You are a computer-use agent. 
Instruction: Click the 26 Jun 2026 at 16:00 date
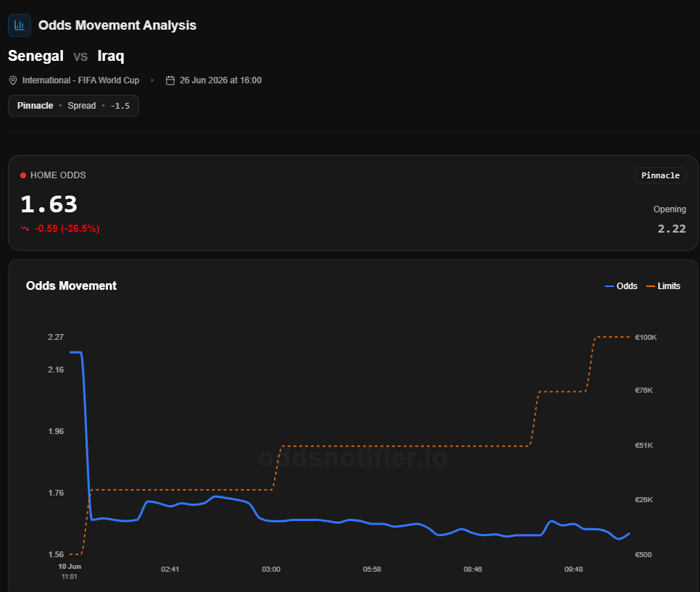click(220, 80)
